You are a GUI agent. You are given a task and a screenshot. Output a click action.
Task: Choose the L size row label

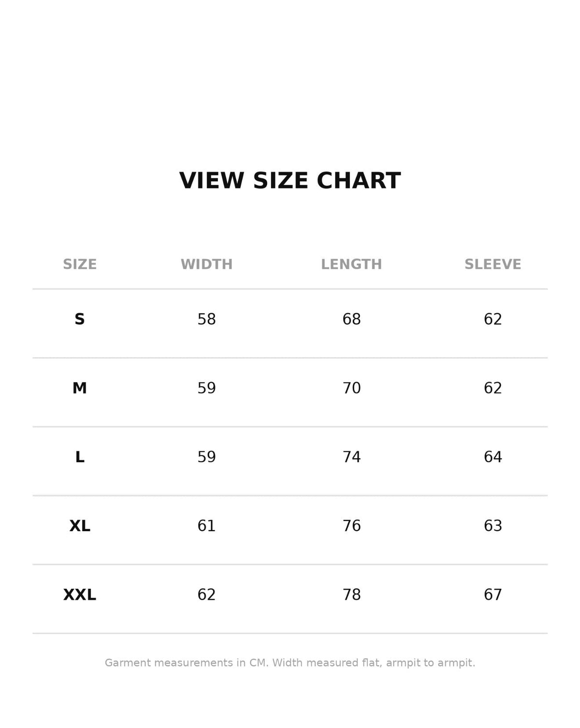[80, 457]
